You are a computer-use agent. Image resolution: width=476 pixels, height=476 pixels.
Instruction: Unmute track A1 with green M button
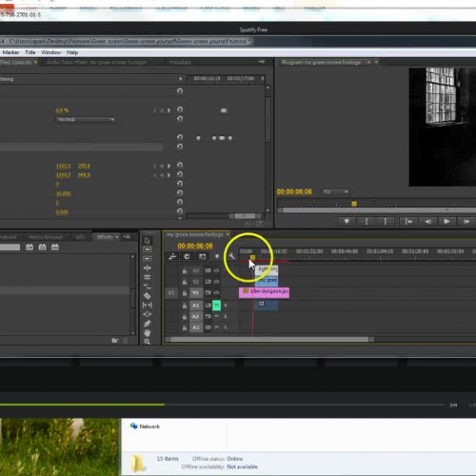[x=216, y=306]
